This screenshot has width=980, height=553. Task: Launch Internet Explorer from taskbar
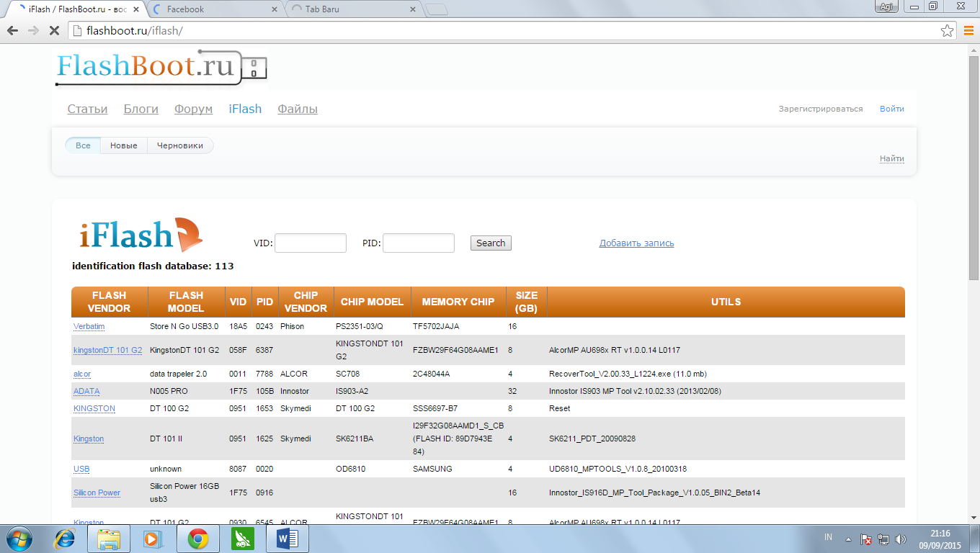(x=66, y=538)
